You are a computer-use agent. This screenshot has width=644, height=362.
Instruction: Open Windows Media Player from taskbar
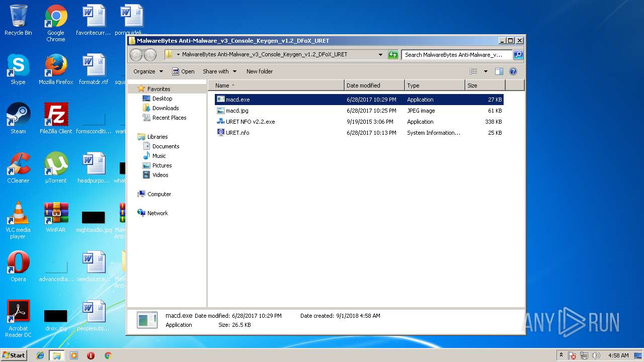click(x=74, y=355)
